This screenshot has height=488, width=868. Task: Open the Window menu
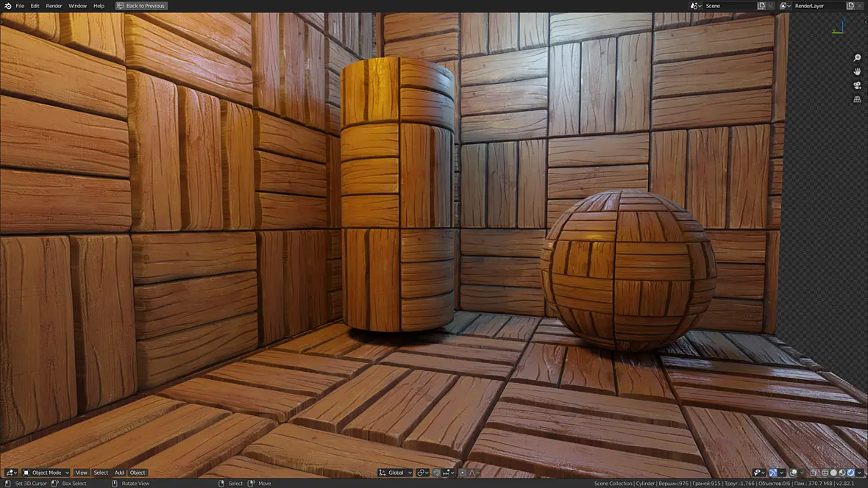(x=77, y=6)
